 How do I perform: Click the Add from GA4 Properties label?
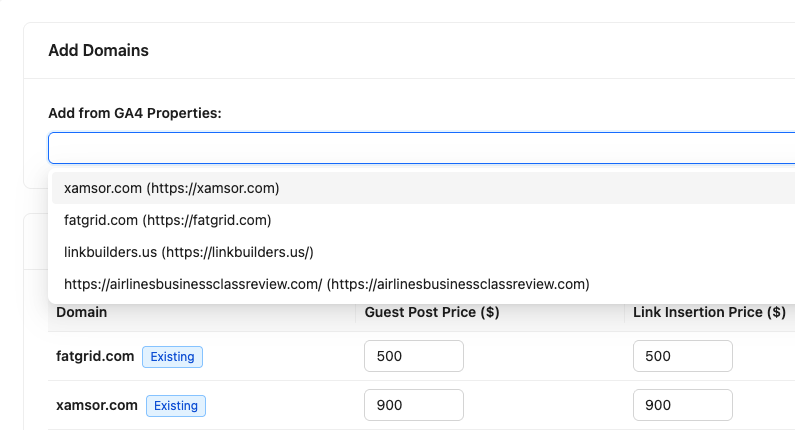point(134,113)
